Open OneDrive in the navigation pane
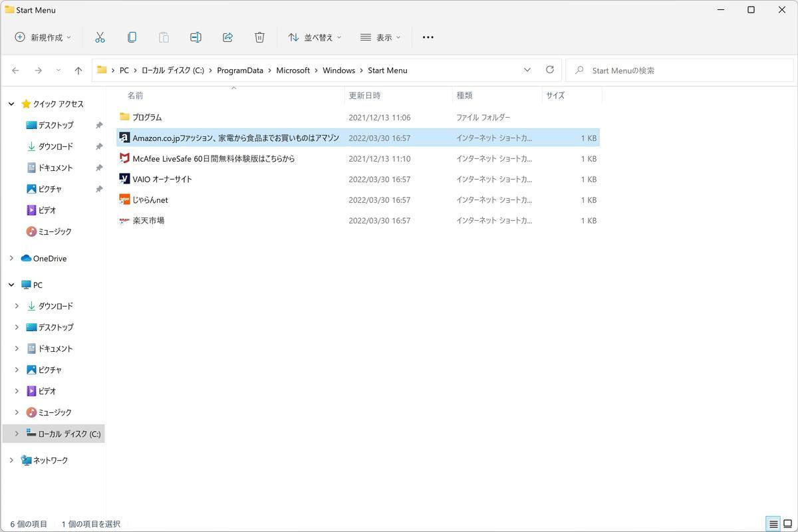Screen dimensions: 798x532 point(50,258)
